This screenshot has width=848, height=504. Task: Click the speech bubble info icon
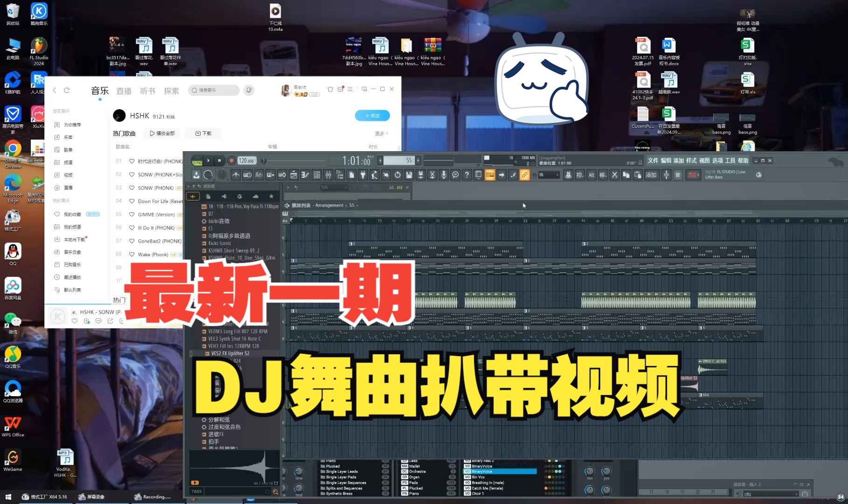[x=456, y=175]
